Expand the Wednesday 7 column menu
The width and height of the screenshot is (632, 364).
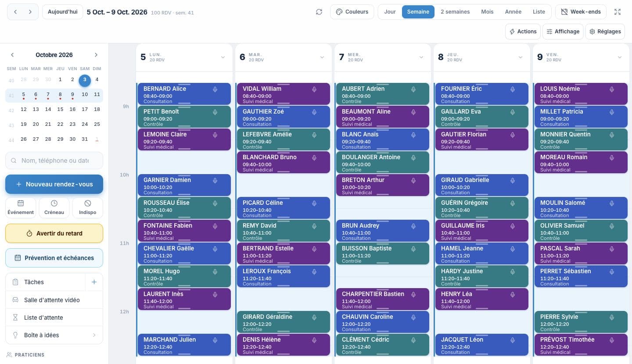tap(421, 57)
